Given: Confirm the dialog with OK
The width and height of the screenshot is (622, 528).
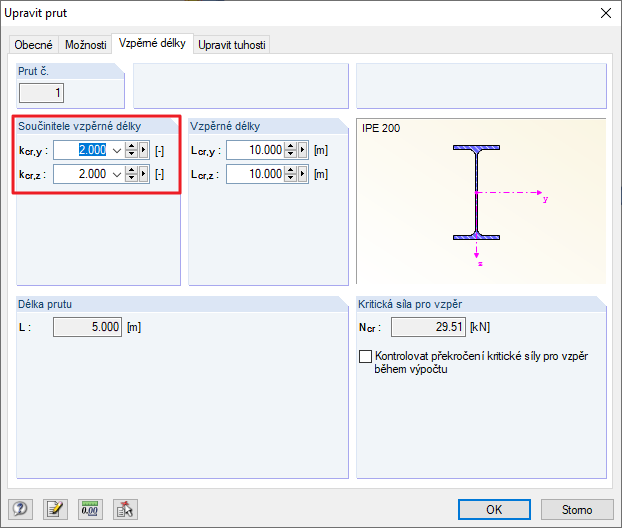Looking at the screenshot, I should tap(494, 509).
